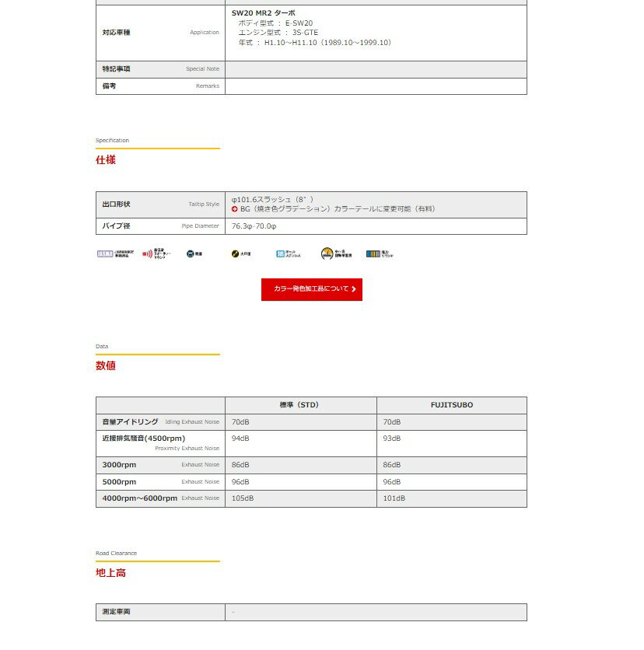Click the FUJITSUBO column header
This screenshot has height=650, width=644.
pos(451,405)
